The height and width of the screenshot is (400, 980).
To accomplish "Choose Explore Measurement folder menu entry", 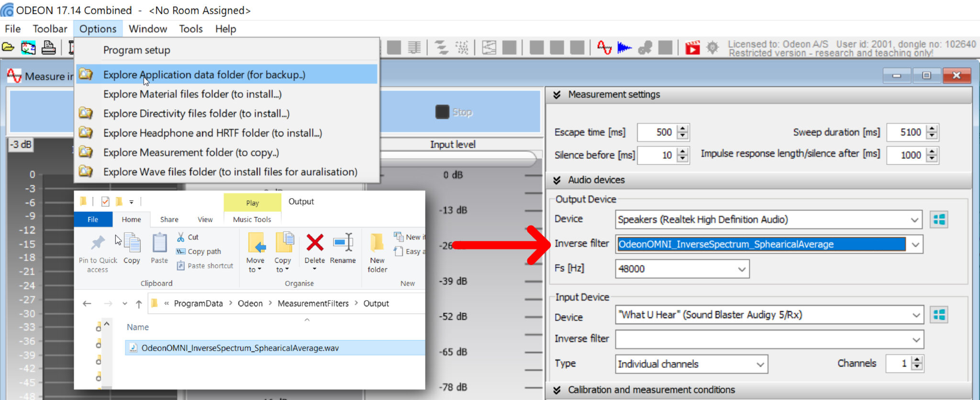I will click(190, 153).
